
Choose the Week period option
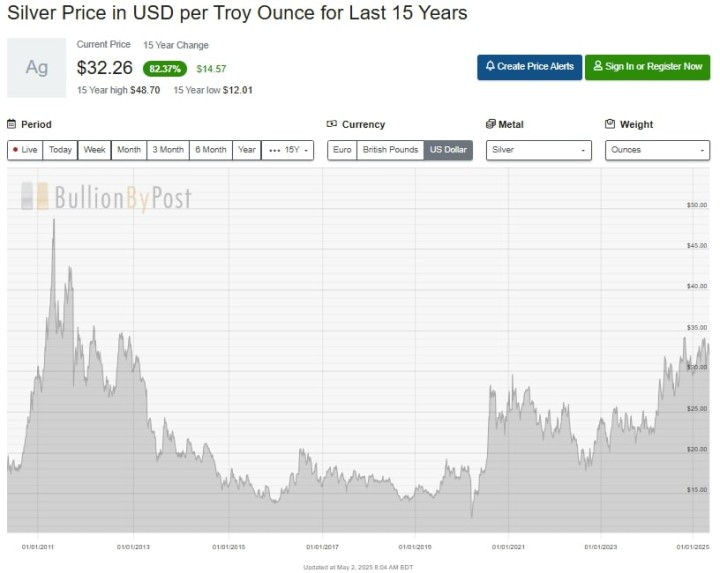pos(95,150)
